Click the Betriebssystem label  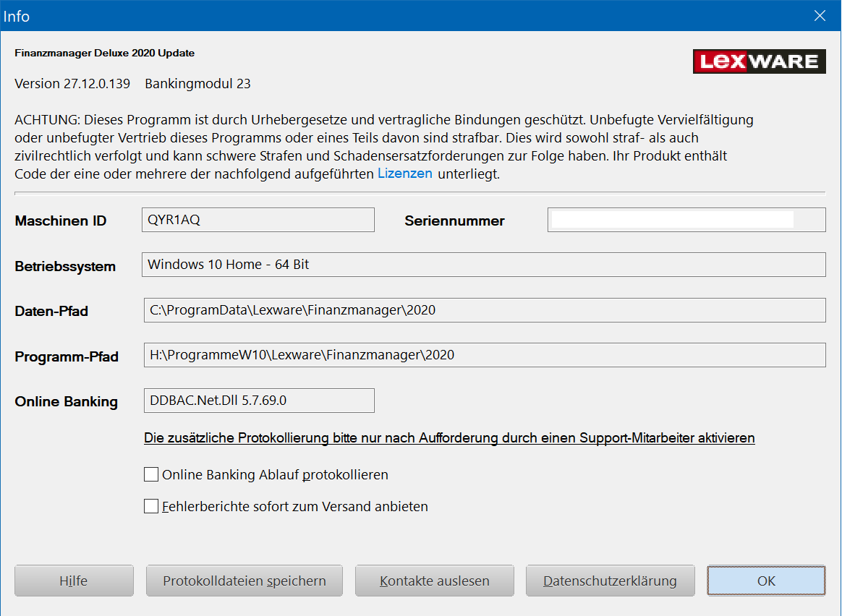65,266
